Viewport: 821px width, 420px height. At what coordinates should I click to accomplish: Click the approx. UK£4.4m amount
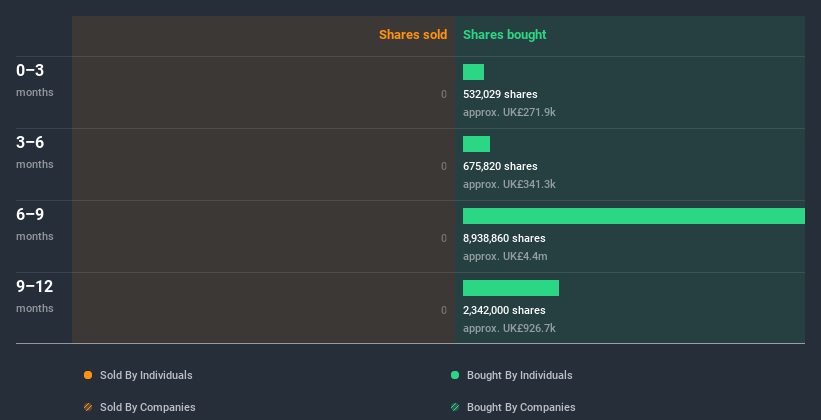point(505,256)
